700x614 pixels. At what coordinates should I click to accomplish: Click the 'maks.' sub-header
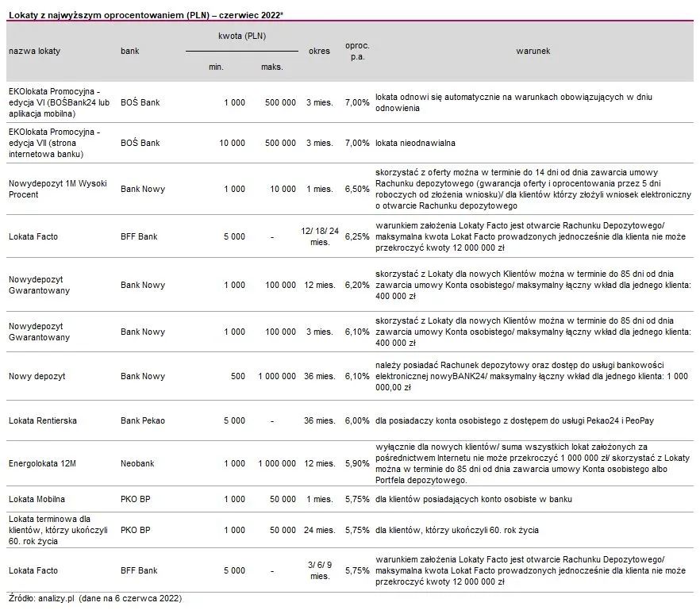click(272, 67)
